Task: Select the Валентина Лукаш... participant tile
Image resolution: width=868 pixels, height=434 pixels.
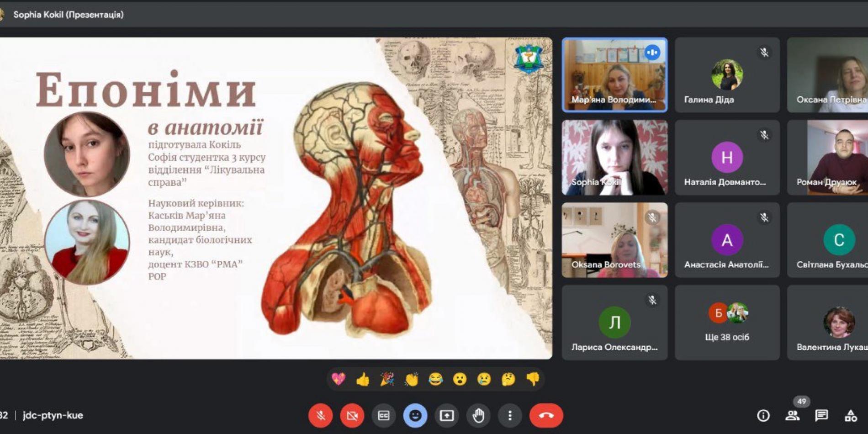Action: pos(827,323)
